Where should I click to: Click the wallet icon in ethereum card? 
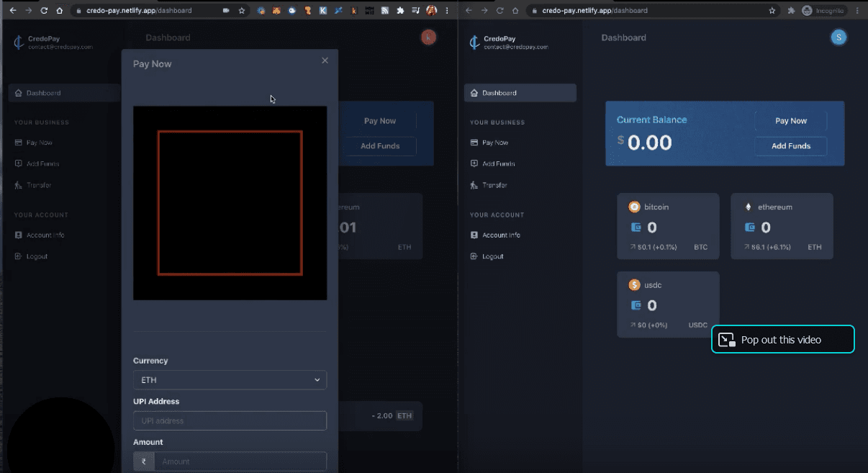pyautogui.click(x=749, y=228)
